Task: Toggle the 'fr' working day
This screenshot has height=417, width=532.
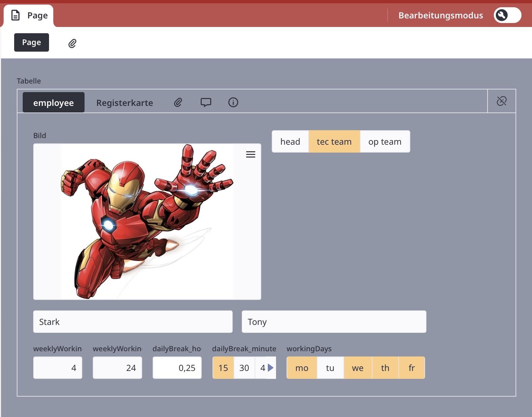Action: [x=411, y=368]
